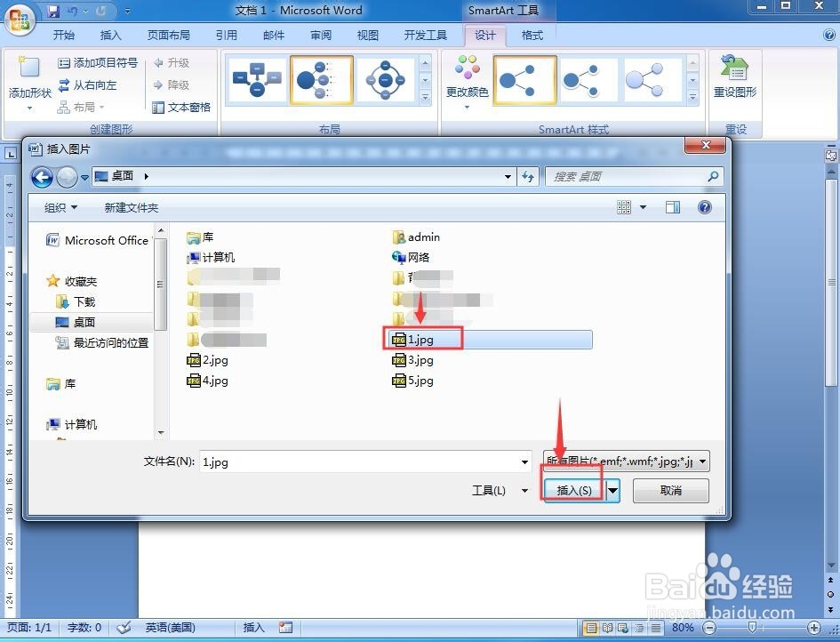Click the 80% zoom level
840x642 pixels.
point(683,628)
